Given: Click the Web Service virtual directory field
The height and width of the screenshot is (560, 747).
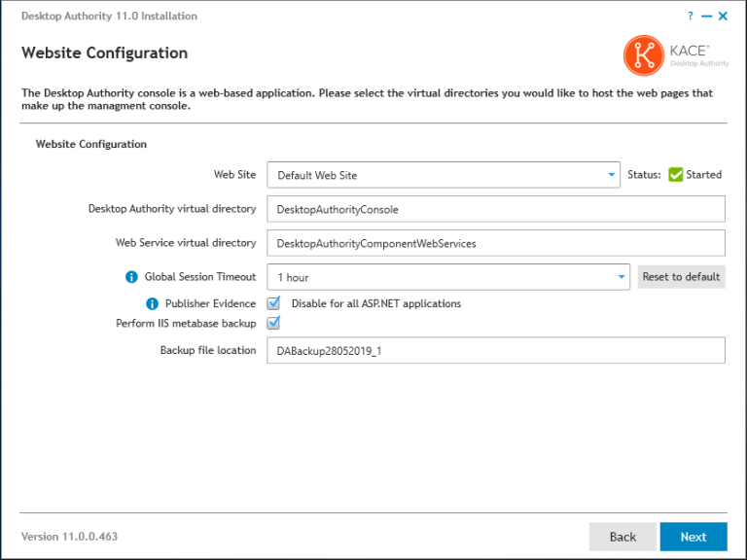Looking at the screenshot, I should 496,243.
